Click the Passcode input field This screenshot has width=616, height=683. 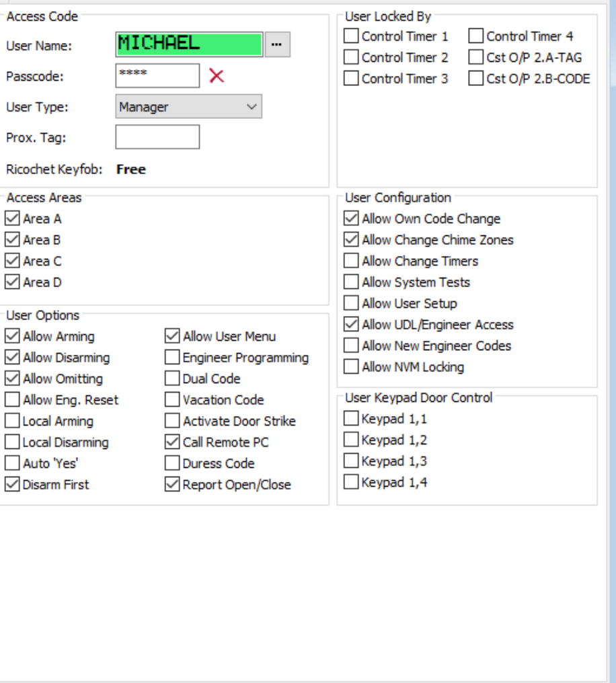point(157,76)
